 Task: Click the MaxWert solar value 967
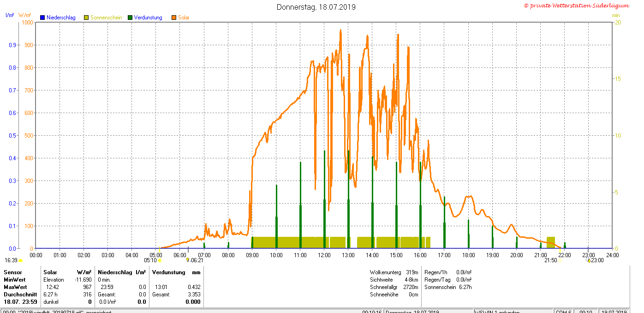click(87, 287)
